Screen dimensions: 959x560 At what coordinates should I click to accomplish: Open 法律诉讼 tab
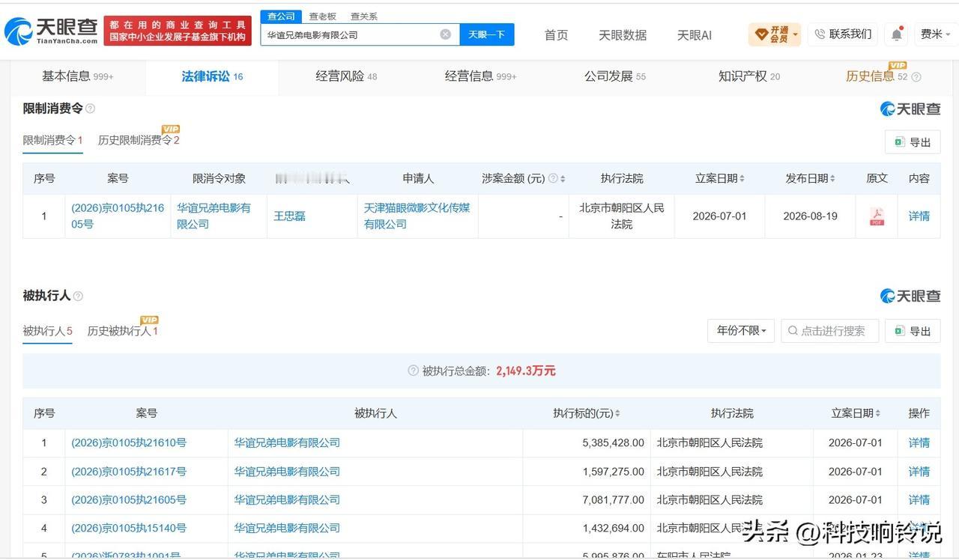tap(212, 76)
